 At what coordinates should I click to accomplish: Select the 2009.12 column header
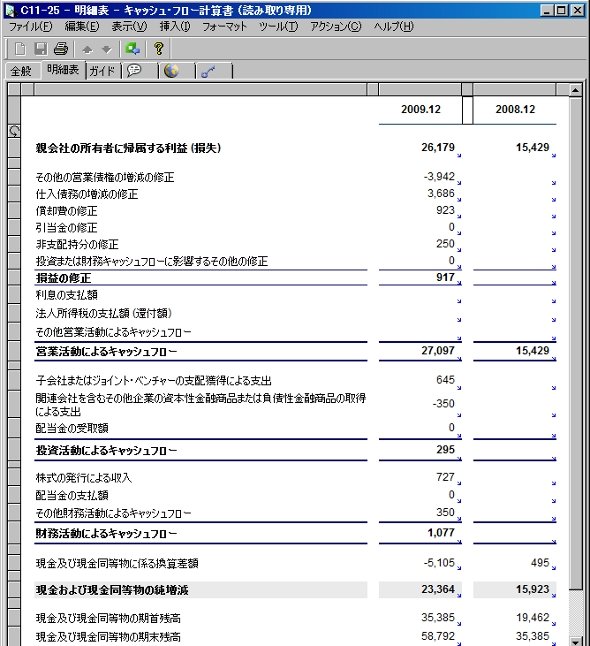(x=421, y=109)
